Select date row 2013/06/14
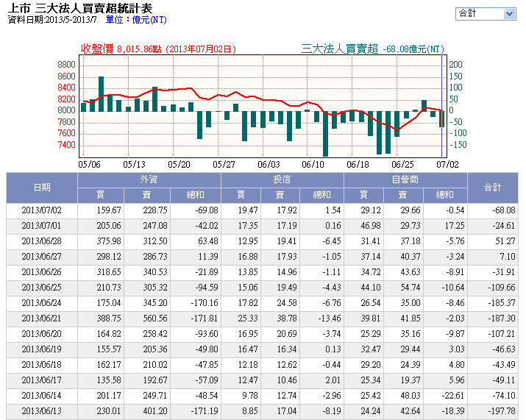Screen dimensions: 526x420 point(262,396)
